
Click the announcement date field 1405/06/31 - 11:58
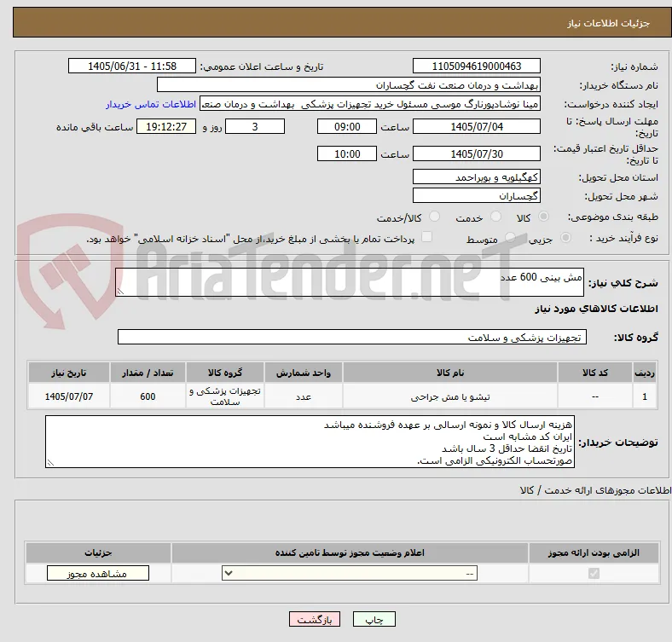[x=132, y=66]
